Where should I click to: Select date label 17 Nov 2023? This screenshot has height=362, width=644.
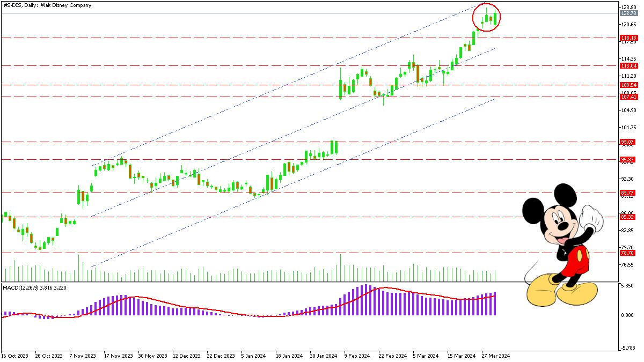118,356
